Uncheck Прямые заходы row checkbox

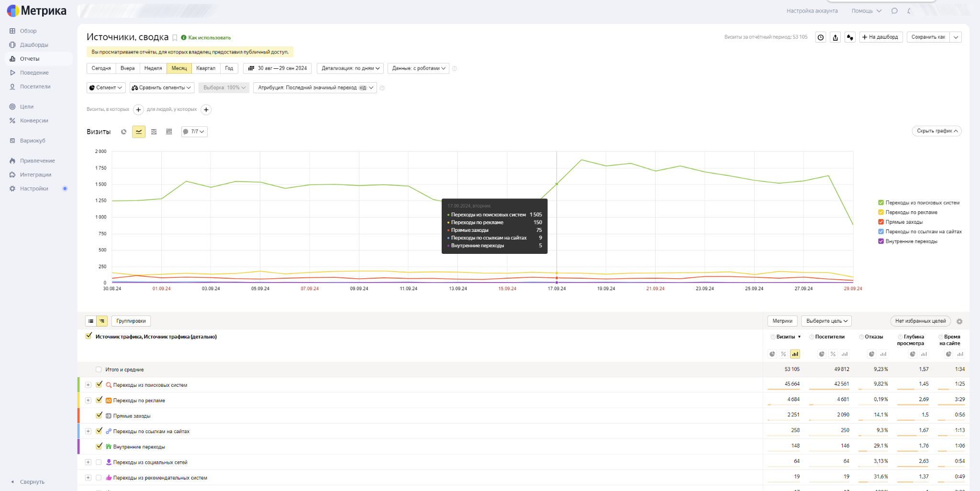99,415
